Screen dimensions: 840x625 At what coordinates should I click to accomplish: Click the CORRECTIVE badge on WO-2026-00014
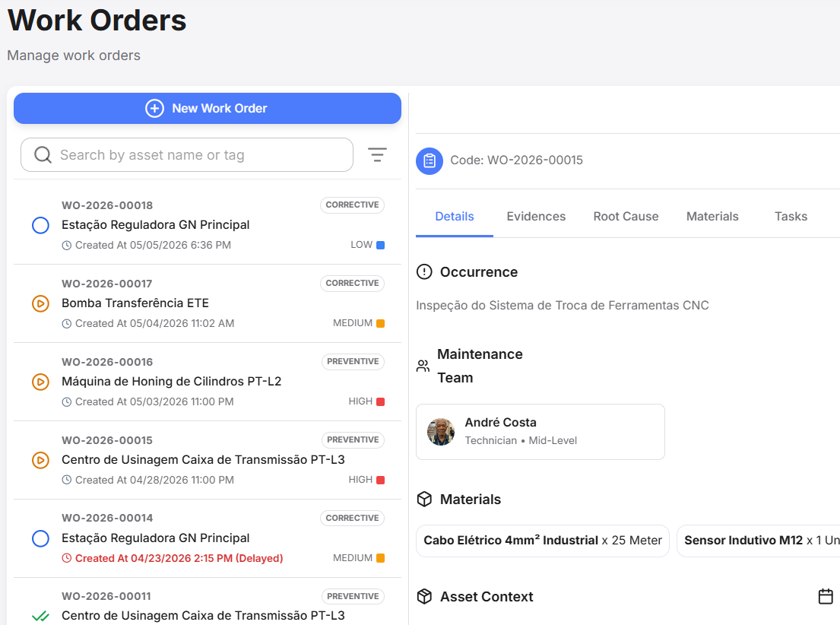pyautogui.click(x=352, y=518)
